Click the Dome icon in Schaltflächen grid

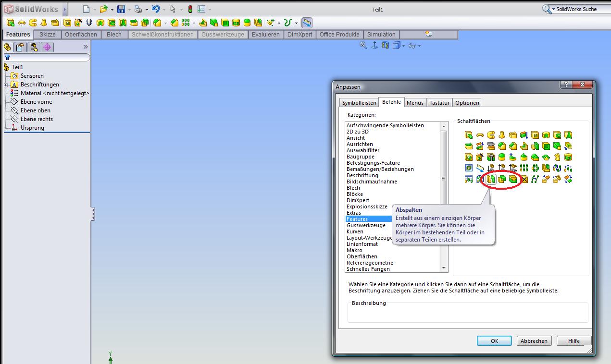[x=502, y=157]
